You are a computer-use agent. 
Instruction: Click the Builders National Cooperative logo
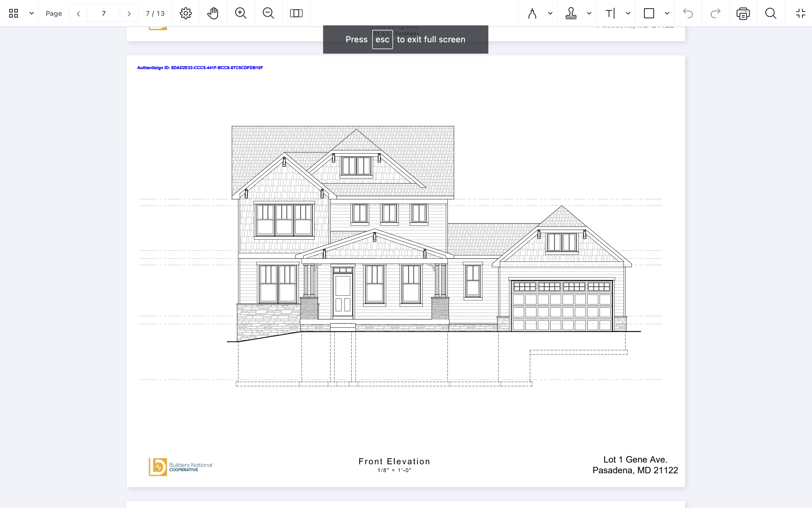pos(180,467)
